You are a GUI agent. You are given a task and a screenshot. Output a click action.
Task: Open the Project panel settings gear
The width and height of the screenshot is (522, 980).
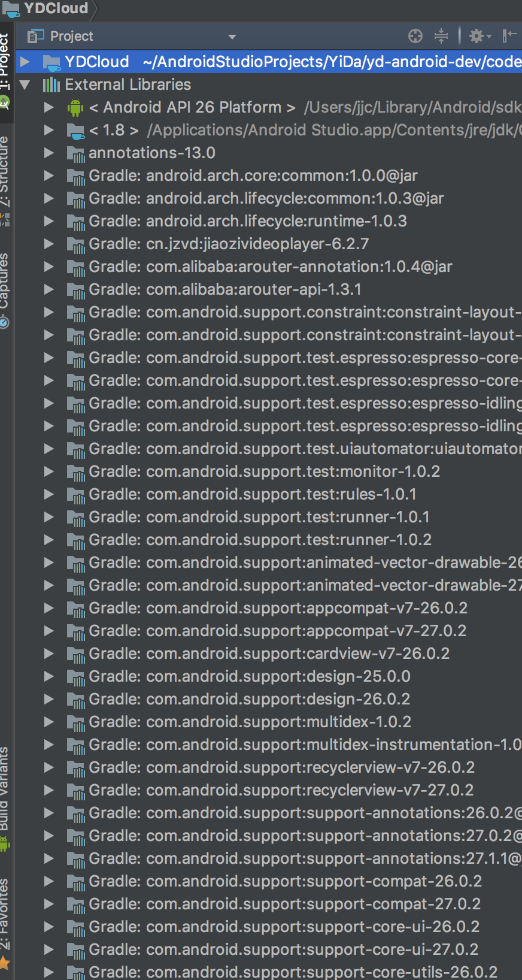coord(479,37)
